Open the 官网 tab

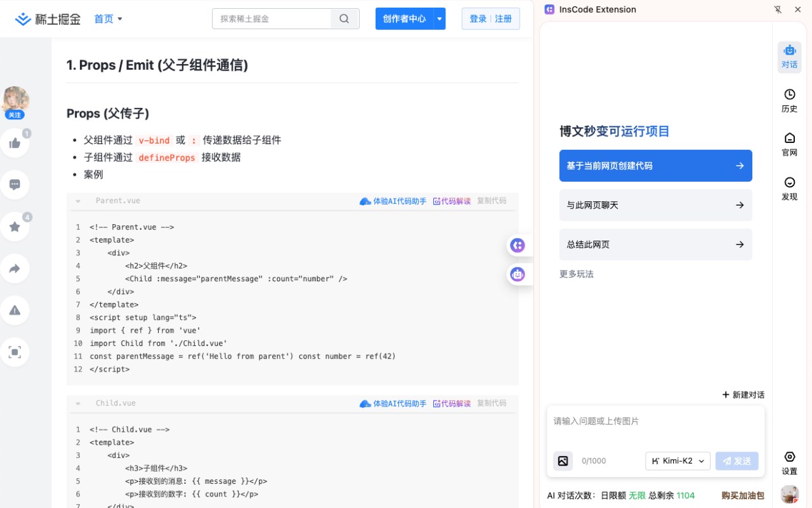pyautogui.click(x=790, y=145)
